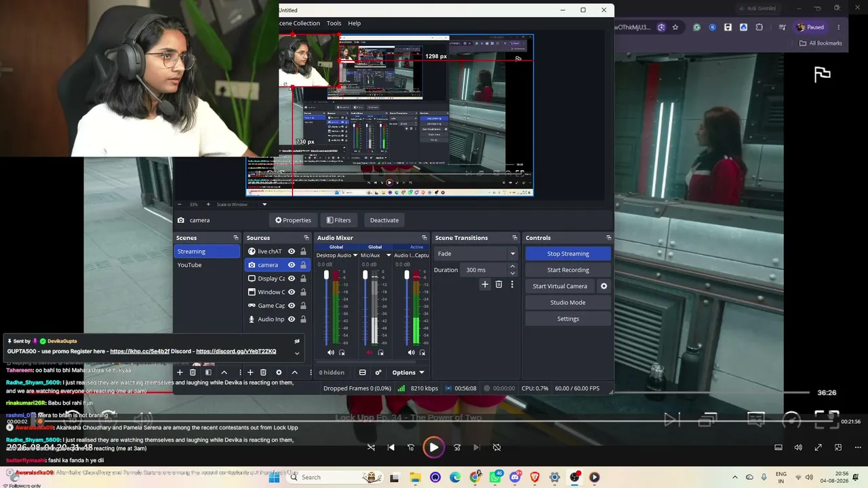Viewport: 868px width, 488px height.
Task: Pop out the Sources dock
Action: pos(307,238)
